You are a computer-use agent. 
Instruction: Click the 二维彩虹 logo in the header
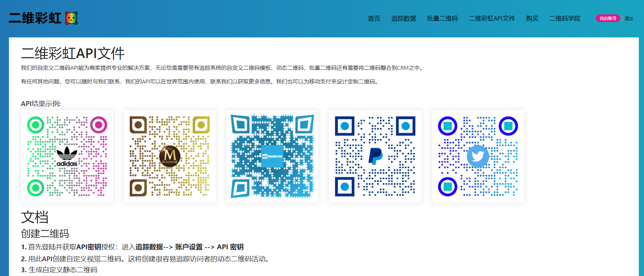[x=43, y=18]
